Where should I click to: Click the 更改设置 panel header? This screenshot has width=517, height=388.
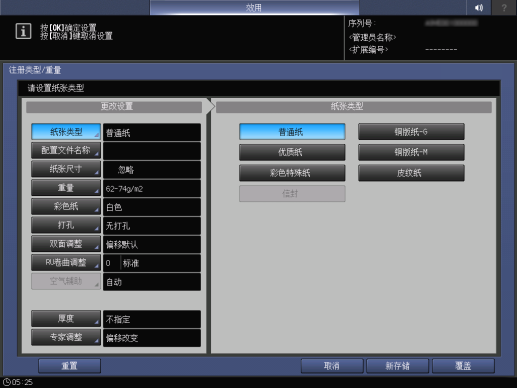(114, 107)
